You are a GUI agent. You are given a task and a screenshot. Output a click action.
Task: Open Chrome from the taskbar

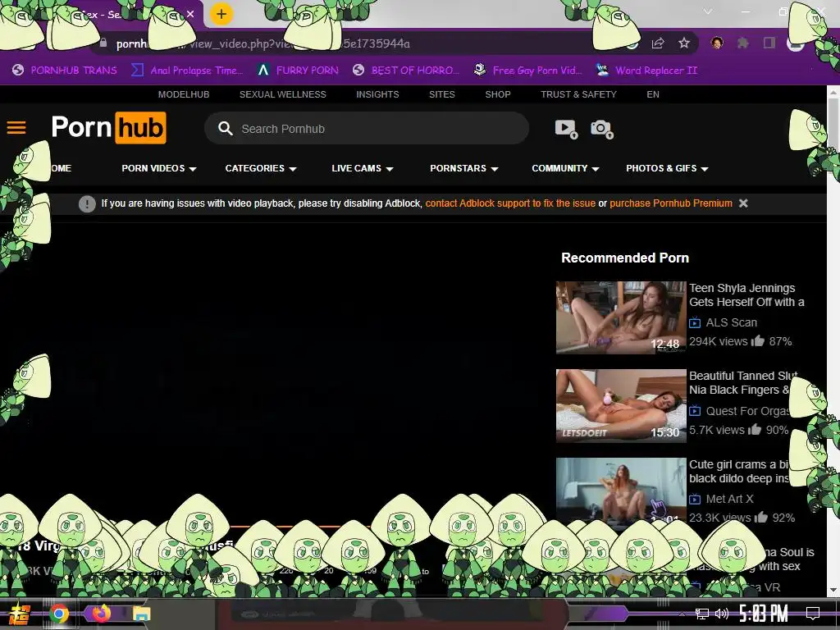pos(59,614)
